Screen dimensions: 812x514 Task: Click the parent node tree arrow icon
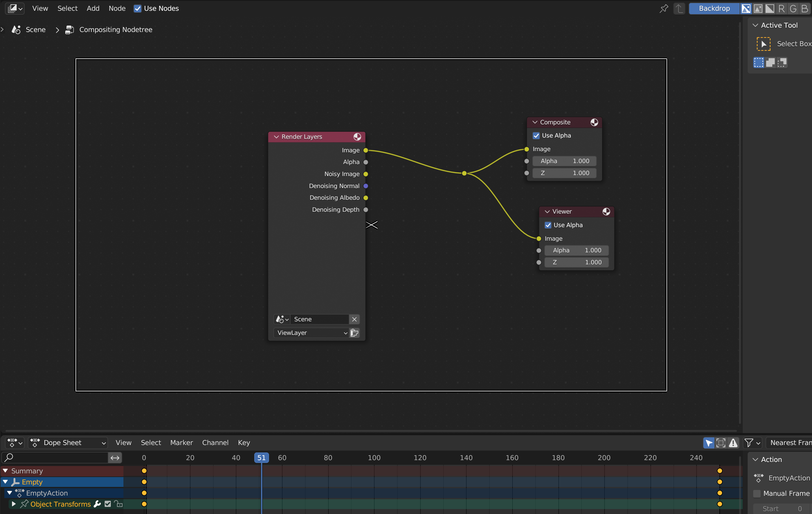coord(679,8)
